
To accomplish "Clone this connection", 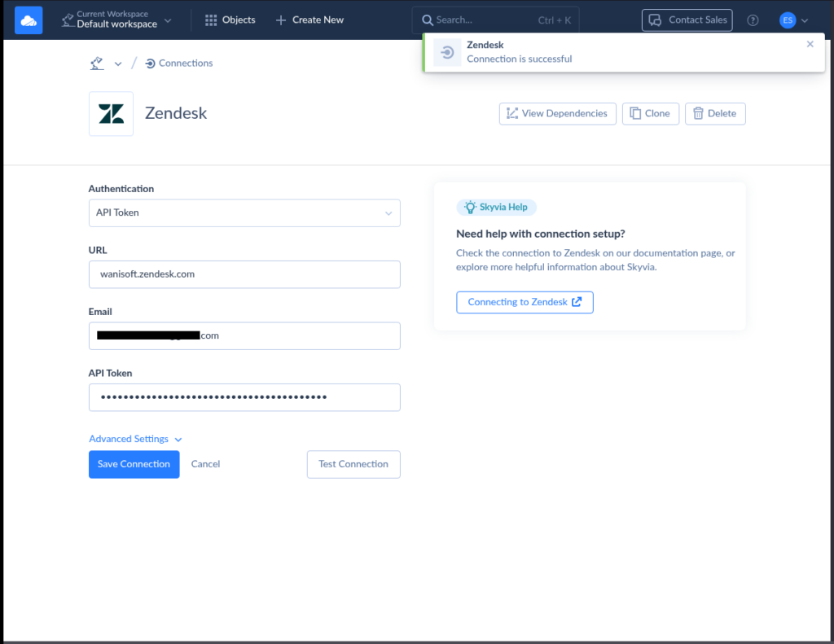I will (x=651, y=114).
